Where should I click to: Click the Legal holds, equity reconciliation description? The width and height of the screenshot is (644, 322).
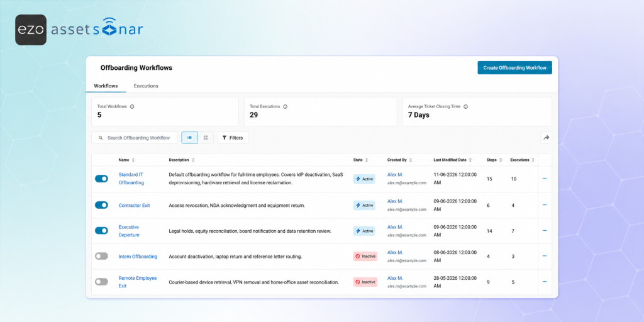click(x=250, y=231)
